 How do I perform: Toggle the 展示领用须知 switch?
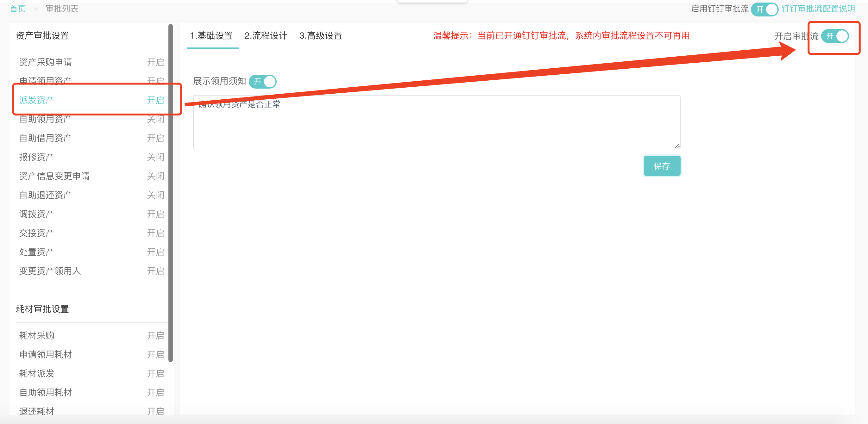point(262,82)
